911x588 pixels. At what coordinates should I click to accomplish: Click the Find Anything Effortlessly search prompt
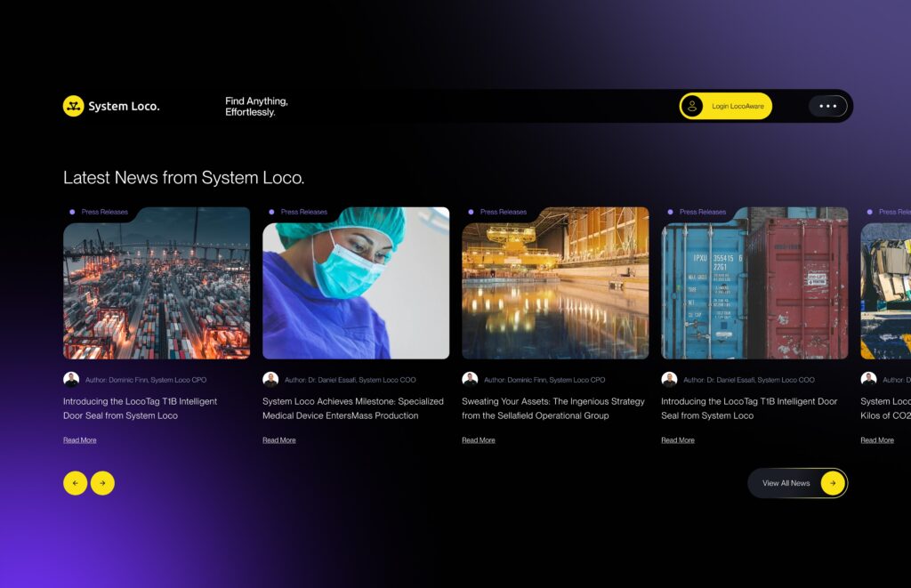256,106
